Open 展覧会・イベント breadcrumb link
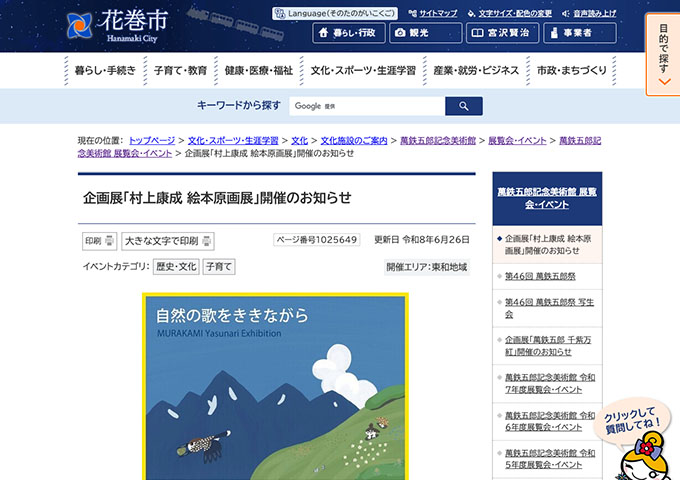 tap(517, 140)
